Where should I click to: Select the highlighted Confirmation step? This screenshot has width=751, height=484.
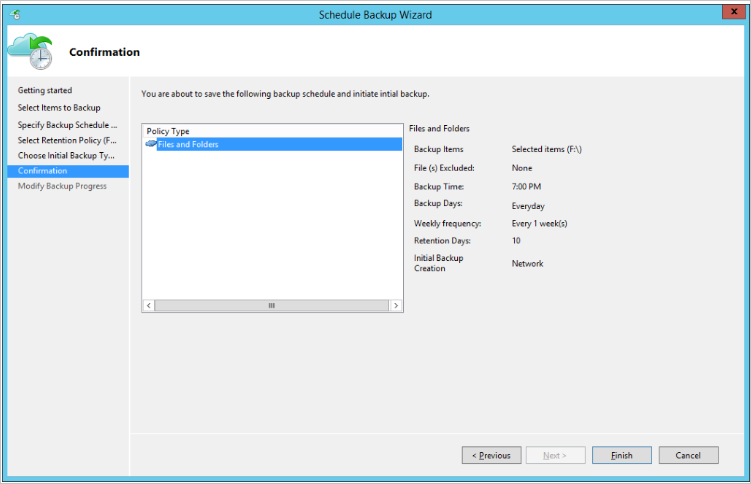(43, 171)
